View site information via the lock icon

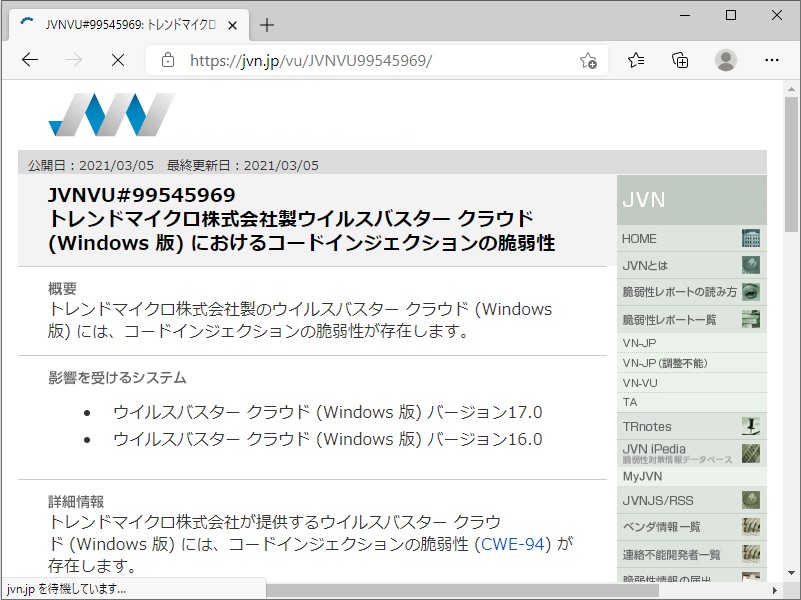point(166,60)
